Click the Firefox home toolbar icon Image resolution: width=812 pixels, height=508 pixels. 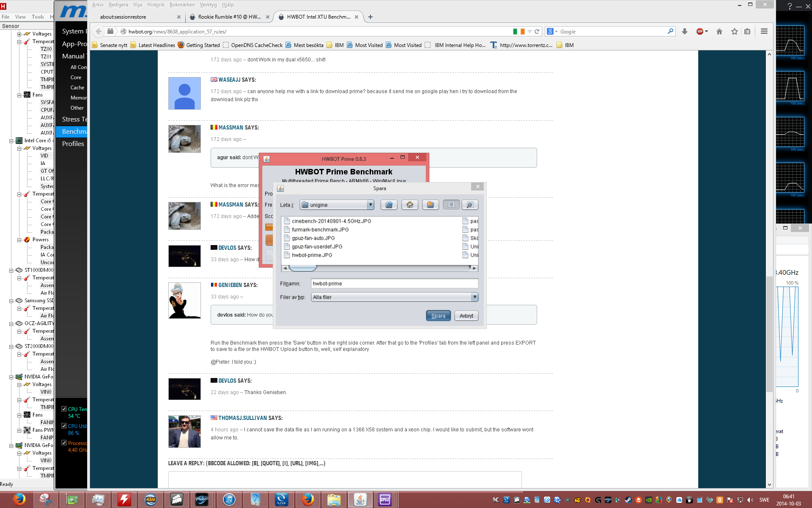click(719, 31)
